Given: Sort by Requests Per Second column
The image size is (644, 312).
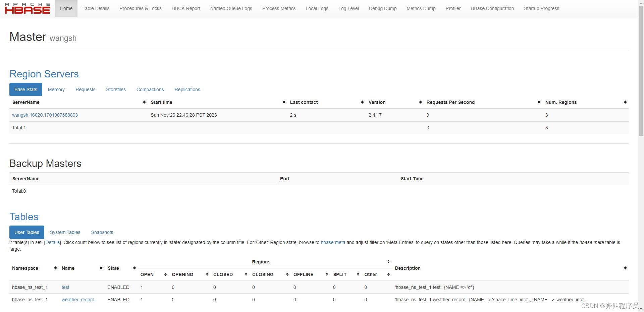Looking at the screenshot, I should tap(539, 102).
